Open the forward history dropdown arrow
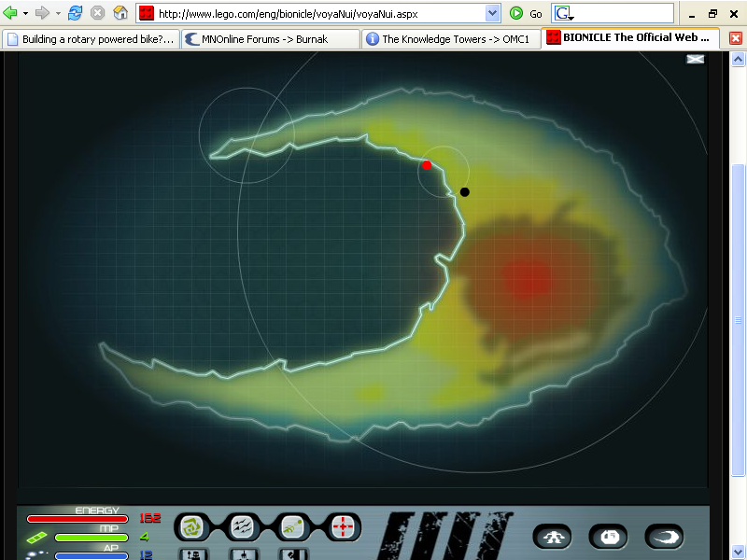The height and width of the screenshot is (560, 747). tap(58, 13)
